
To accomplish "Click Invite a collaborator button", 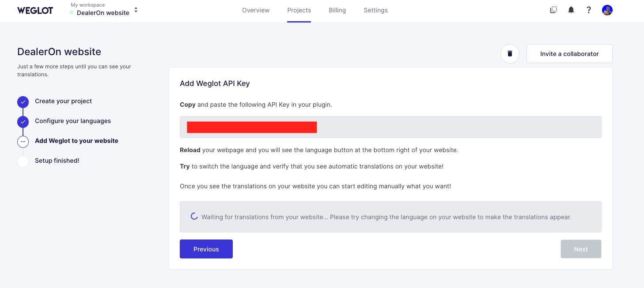I will (569, 54).
